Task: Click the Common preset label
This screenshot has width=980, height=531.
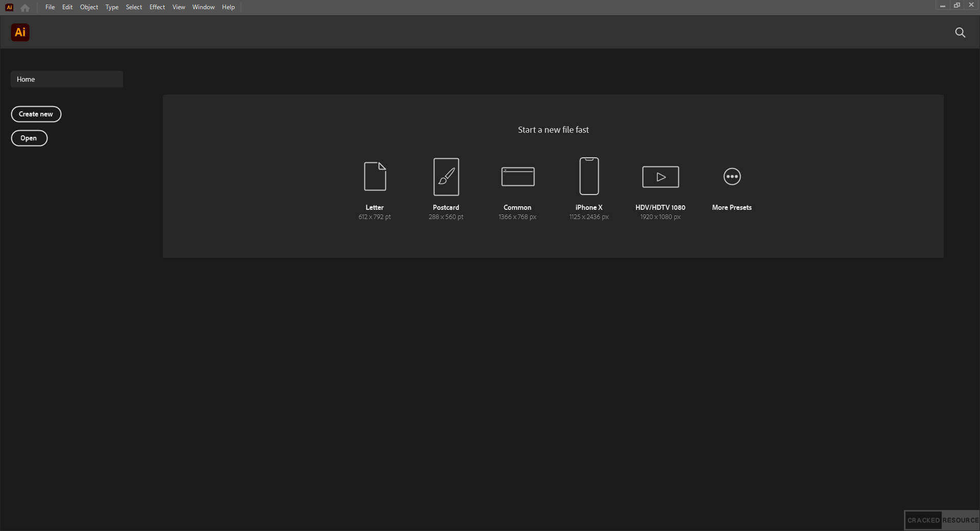Action: point(518,207)
